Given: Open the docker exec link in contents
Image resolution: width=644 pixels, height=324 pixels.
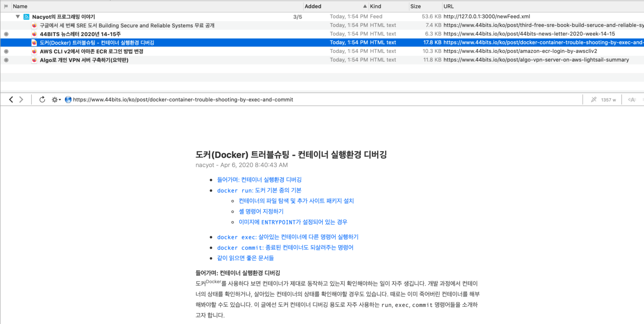Looking at the screenshot, I should pos(288,237).
